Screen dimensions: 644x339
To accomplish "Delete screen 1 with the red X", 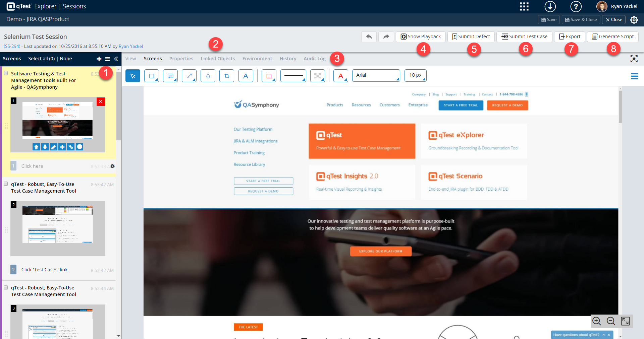I will pyautogui.click(x=101, y=101).
